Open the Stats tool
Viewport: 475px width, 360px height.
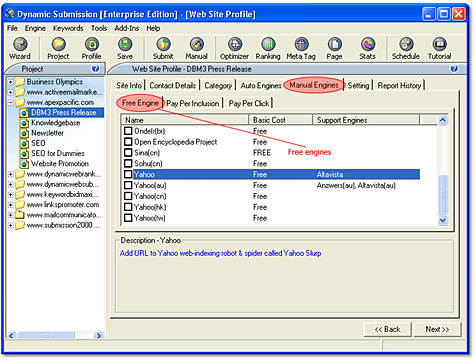pyautogui.click(x=367, y=48)
